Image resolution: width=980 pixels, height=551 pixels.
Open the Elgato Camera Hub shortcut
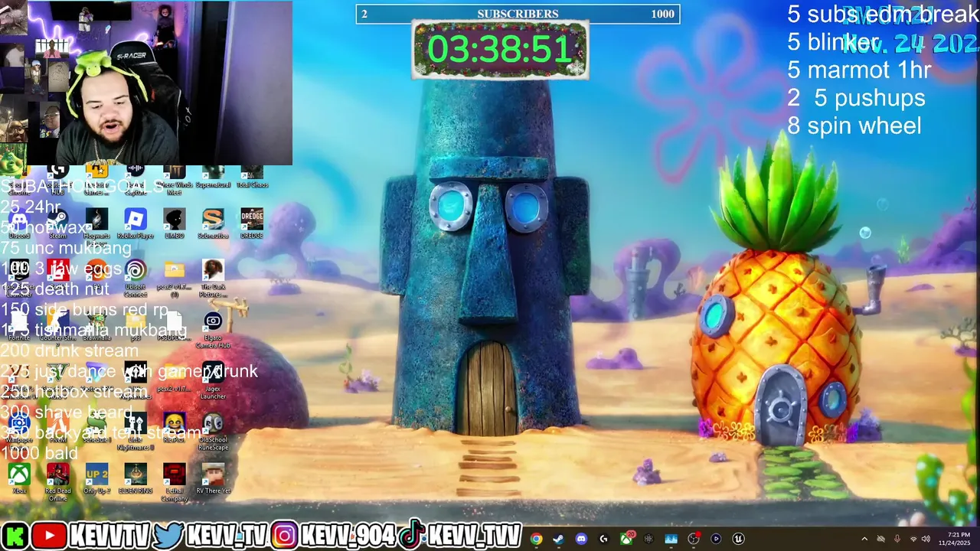pyautogui.click(x=213, y=330)
